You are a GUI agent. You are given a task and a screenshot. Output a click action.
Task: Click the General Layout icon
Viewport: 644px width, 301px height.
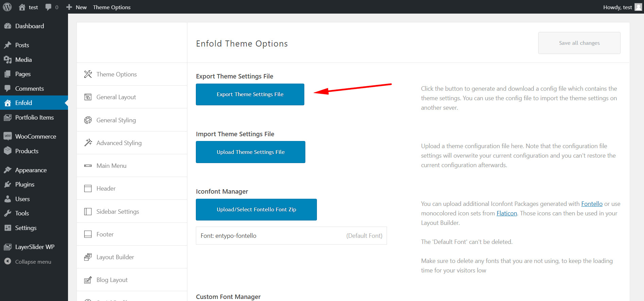coord(88,97)
